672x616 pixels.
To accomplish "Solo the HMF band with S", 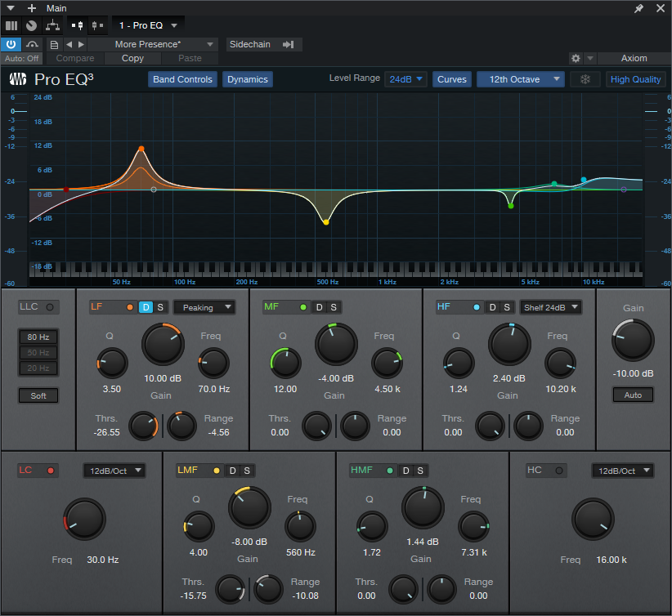I will [x=420, y=471].
